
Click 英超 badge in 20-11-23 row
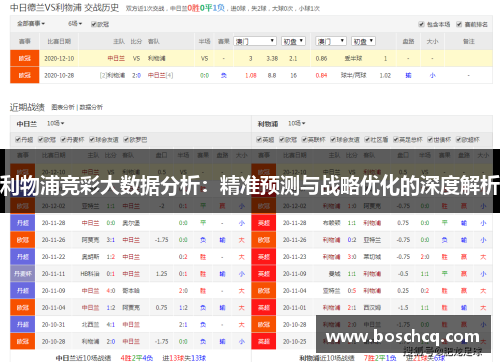point(264,257)
